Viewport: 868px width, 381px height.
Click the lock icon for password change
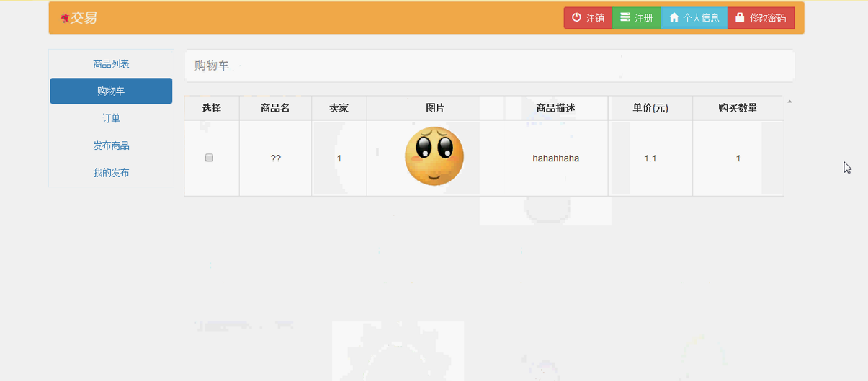click(740, 17)
